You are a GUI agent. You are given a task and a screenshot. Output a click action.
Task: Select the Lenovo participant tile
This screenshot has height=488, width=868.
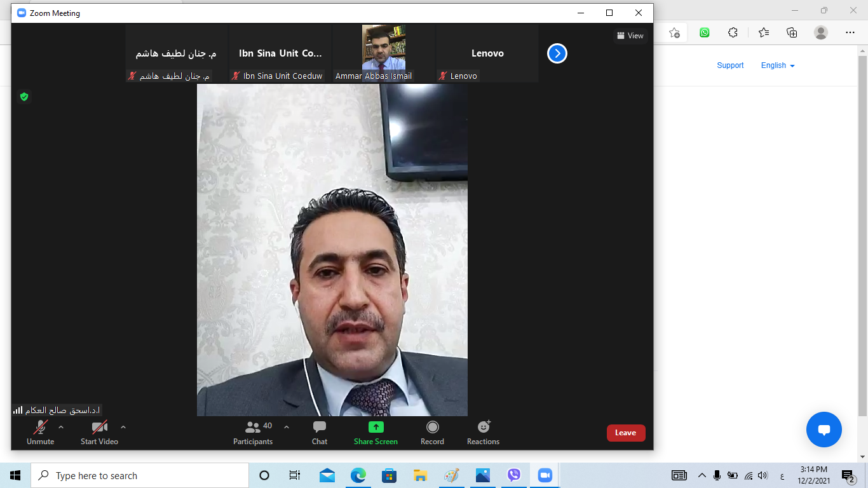487,53
